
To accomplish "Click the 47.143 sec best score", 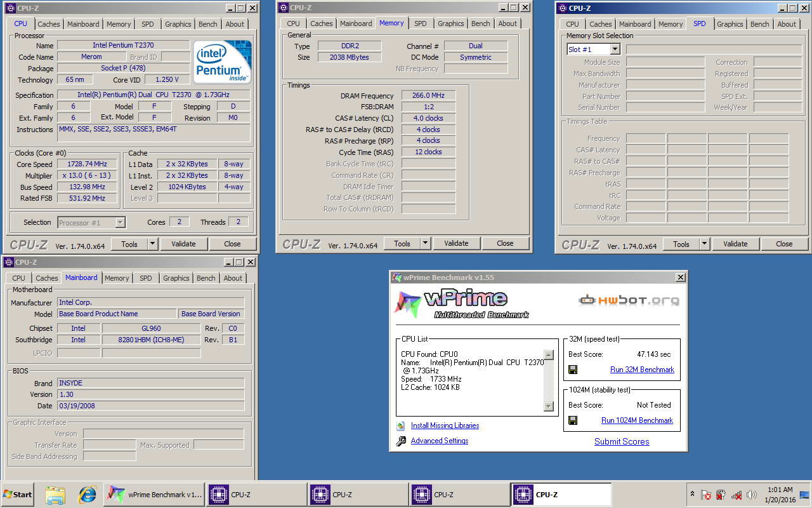I will click(x=653, y=354).
